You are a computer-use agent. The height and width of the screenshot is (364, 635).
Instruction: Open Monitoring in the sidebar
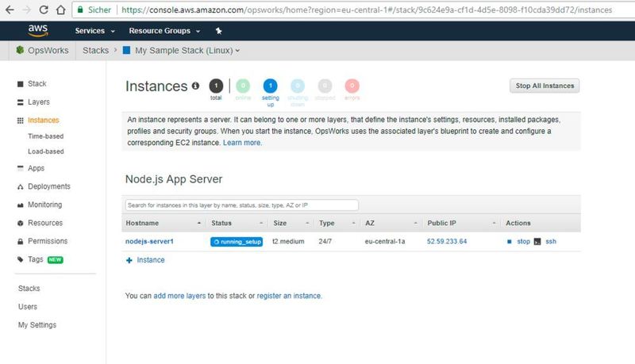(x=45, y=205)
